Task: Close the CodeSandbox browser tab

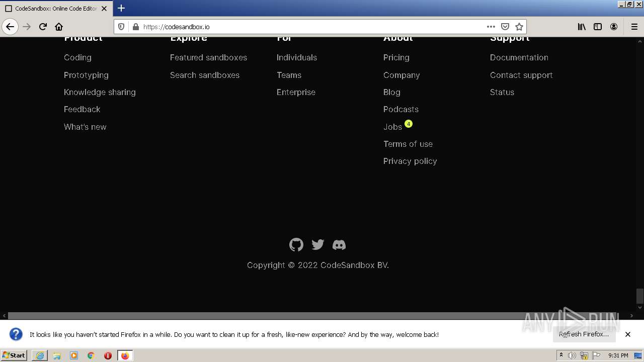Action: point(105,9)
